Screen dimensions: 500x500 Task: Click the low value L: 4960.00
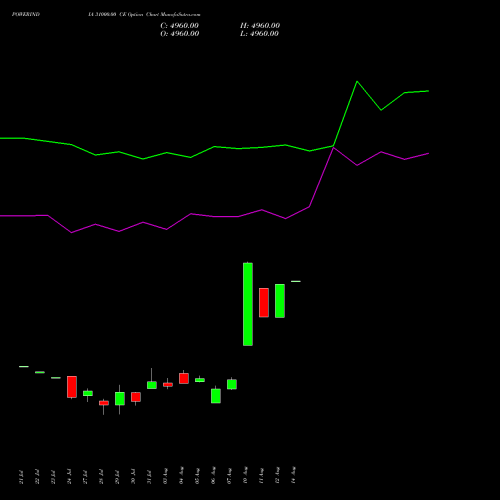click(259, 34)
